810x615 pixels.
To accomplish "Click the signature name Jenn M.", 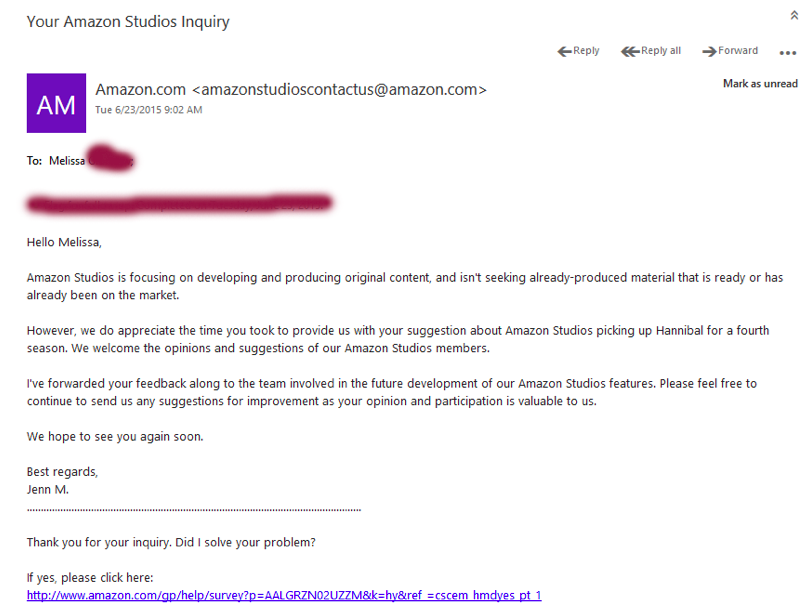I will coord(50,490).
